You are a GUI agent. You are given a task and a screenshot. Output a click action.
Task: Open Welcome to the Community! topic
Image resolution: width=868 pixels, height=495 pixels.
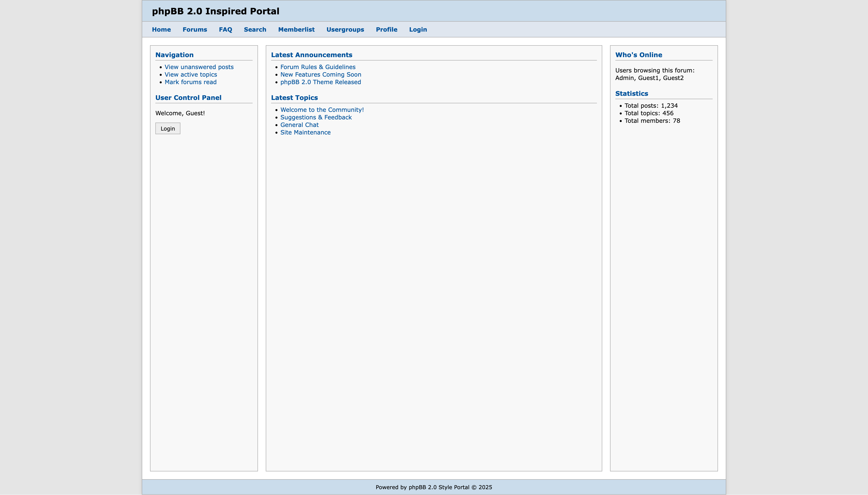point(322,110)
